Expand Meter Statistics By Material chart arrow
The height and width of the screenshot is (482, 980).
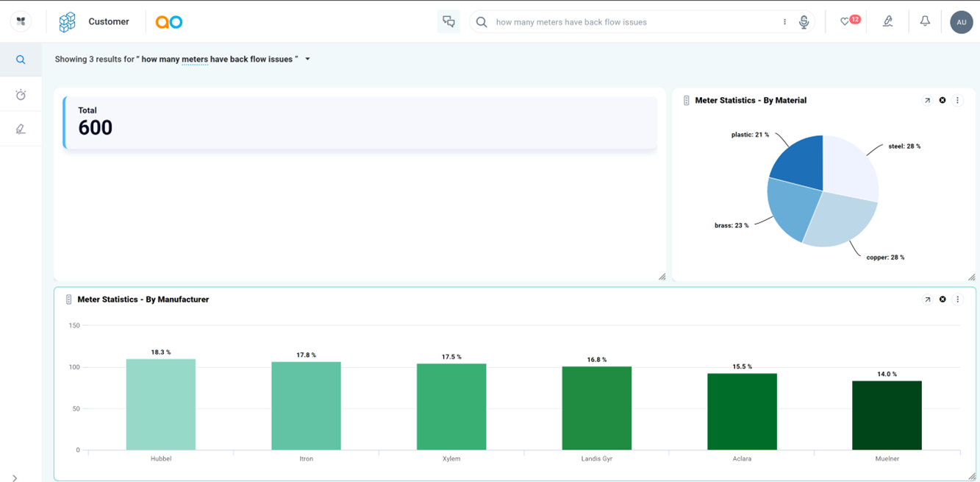click(927, 101)
